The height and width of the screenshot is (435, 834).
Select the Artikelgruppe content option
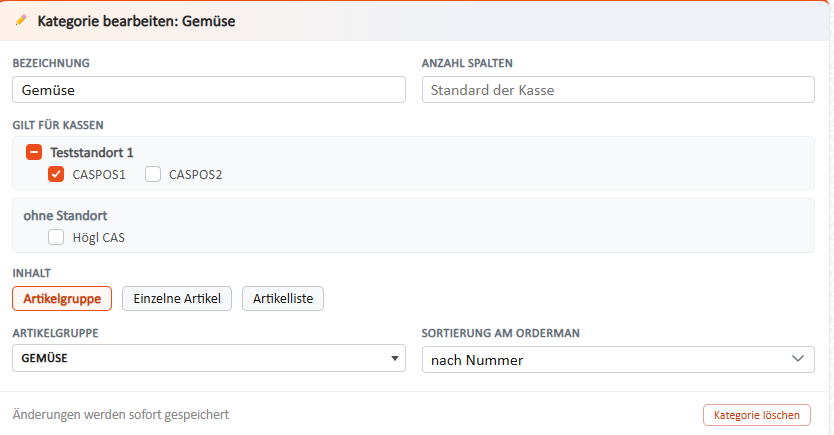coord(62,298)
